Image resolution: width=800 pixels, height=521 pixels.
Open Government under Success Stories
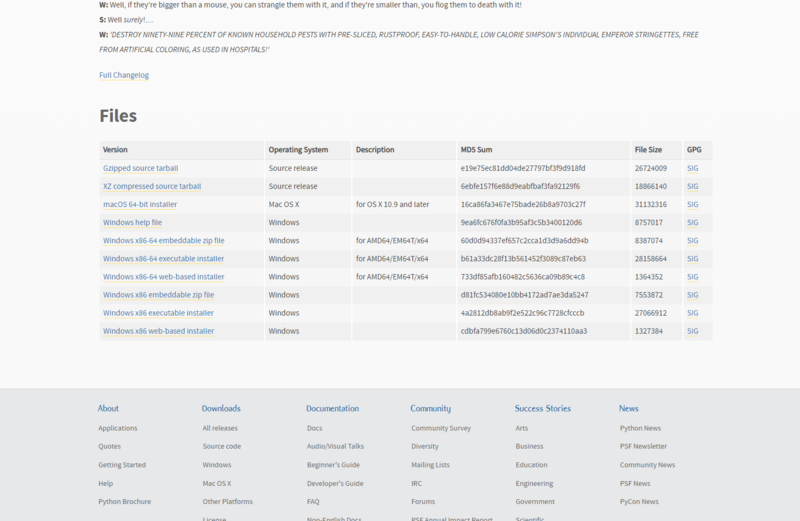click(x=535, y=502)
